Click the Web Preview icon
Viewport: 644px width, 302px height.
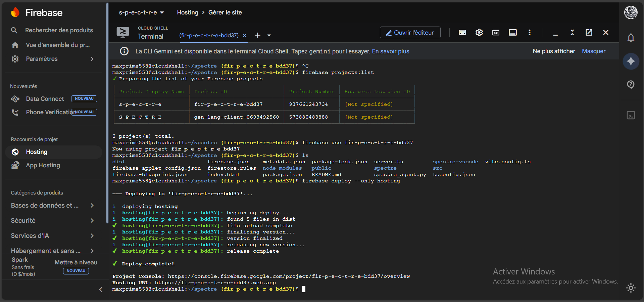[496, 33]
